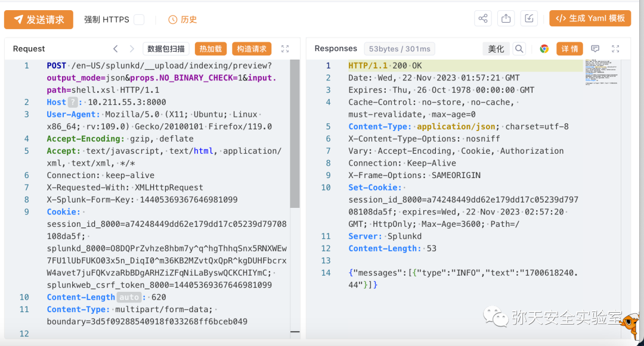The height and width of the screenshot is (346, 644).
Task: Click generate Yaml template button
Action: [x=590, y=18]
